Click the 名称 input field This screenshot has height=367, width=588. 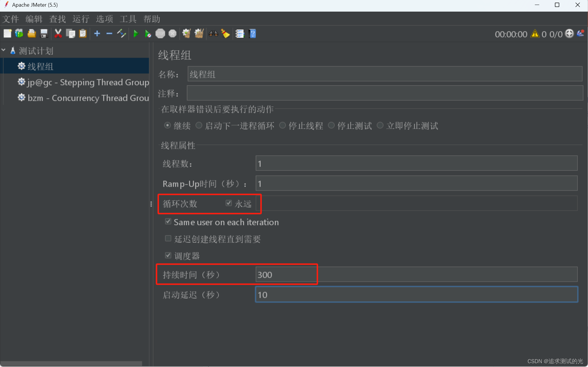point(385,74)
